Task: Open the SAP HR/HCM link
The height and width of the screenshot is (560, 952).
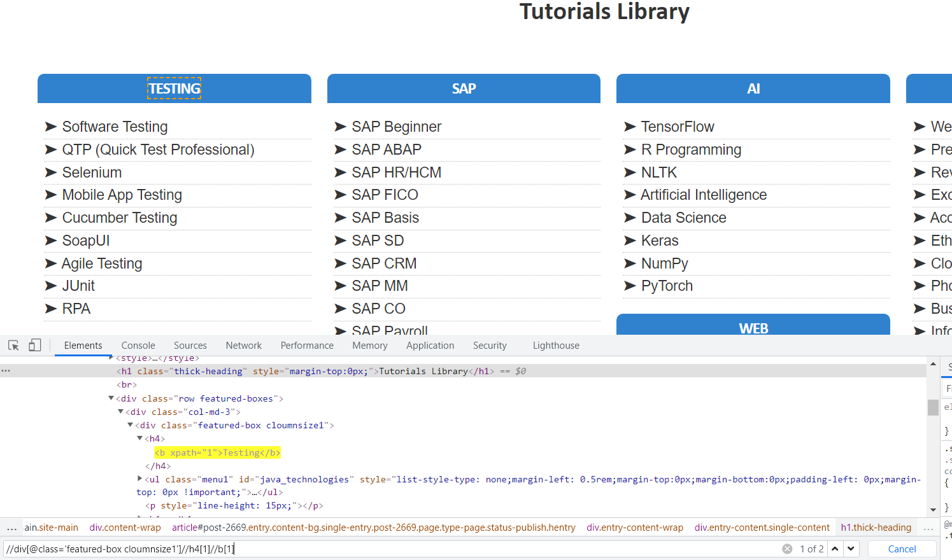Action: tap(397, 172)
